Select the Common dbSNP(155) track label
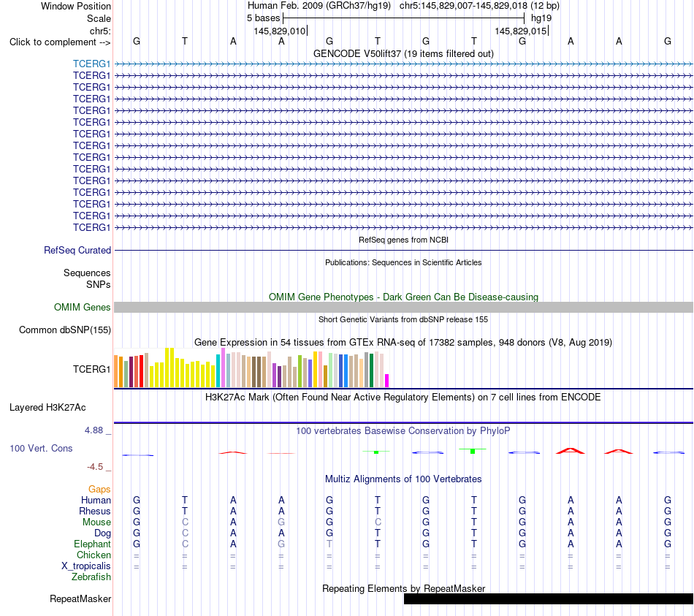694x616 pixels. point(65,330)
